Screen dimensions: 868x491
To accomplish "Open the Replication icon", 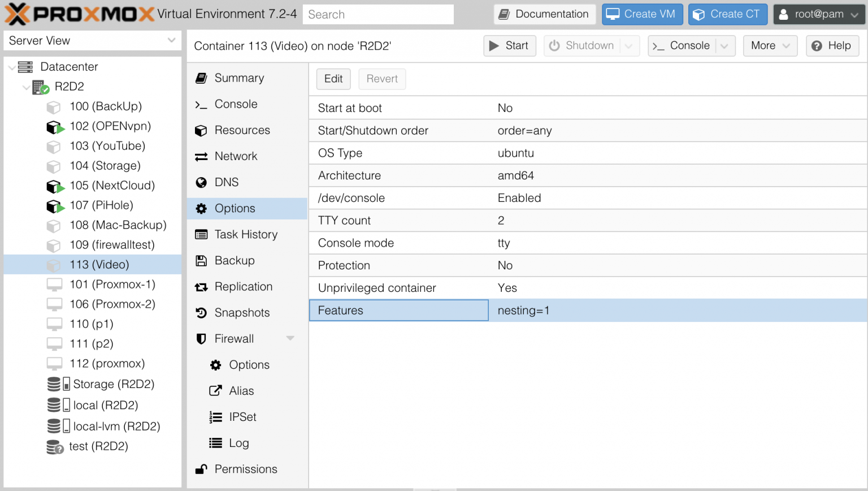I will [x=202, y=286].
